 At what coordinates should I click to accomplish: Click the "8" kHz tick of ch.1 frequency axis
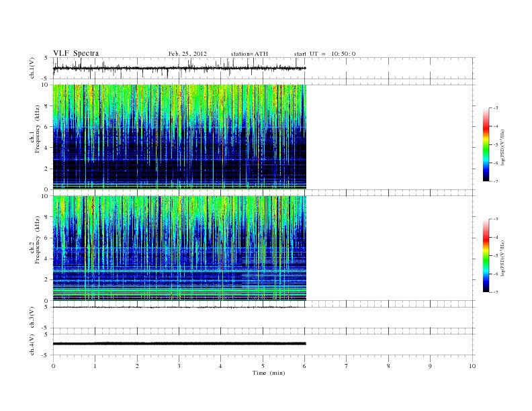[x=46, y=106]
